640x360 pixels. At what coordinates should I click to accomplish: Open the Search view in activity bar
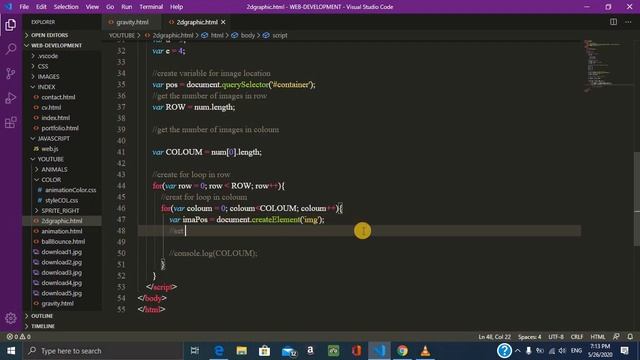click(x=11, y=49)
